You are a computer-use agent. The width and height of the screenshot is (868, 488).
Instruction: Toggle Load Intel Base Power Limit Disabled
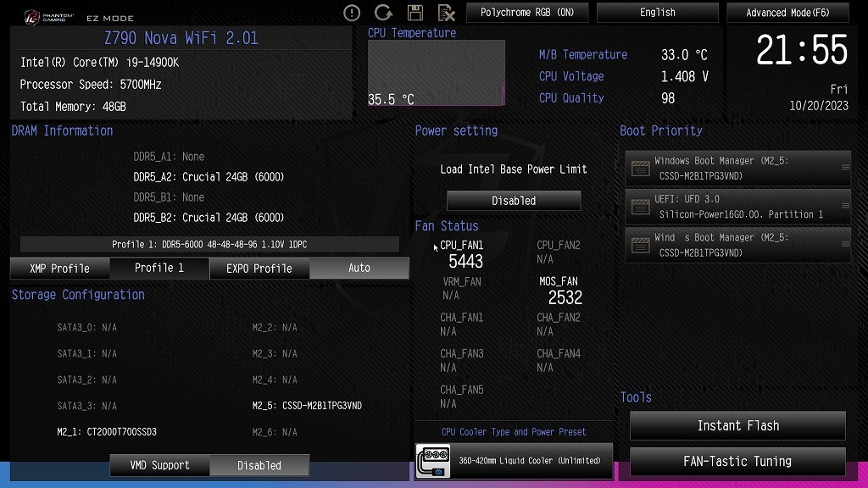[514, 201]
